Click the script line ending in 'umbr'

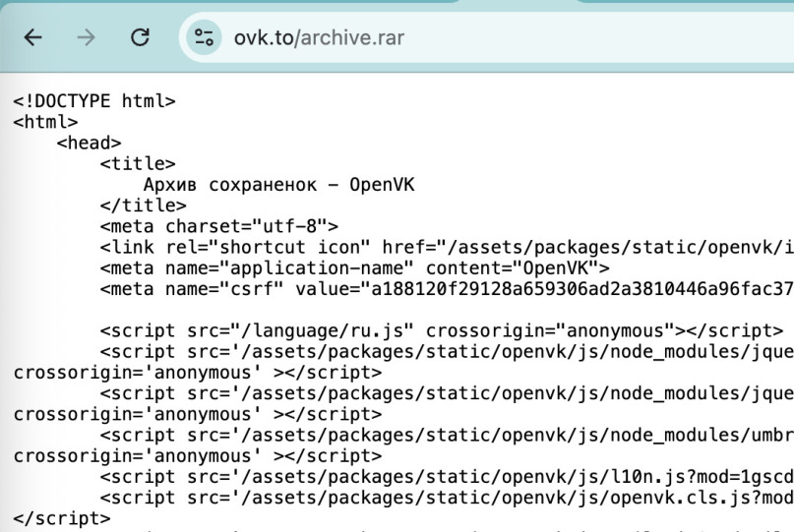(447, 435)
